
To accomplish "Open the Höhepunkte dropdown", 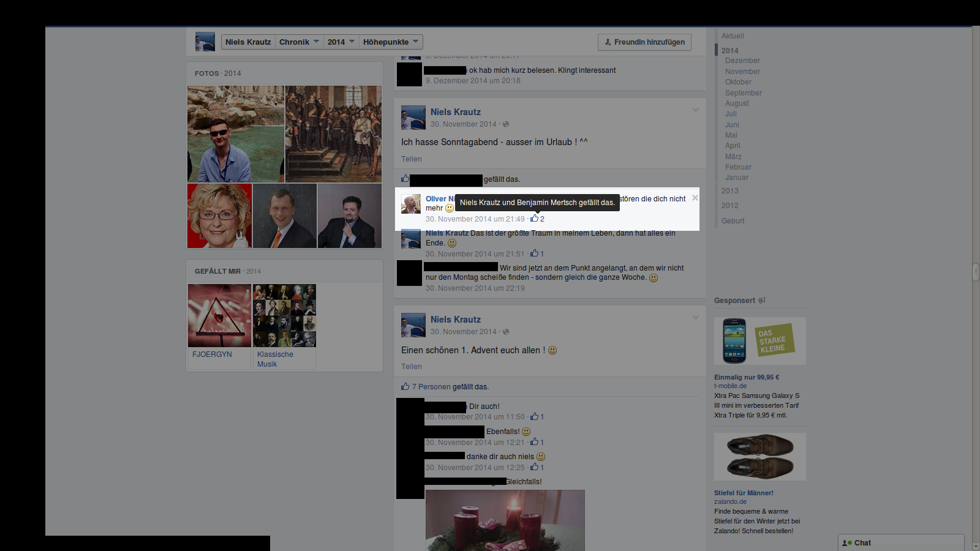I will coord(391,42).
